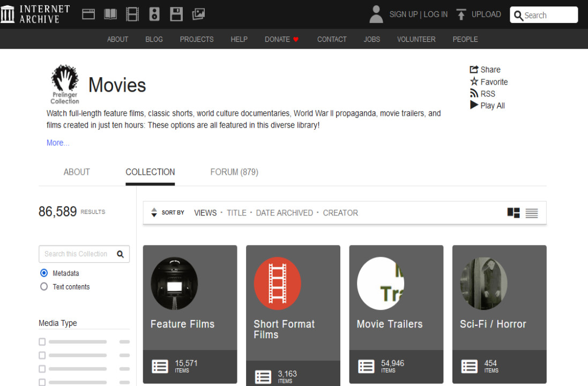This screenshot has height=386, width=588.
Task: Expand description with More... link
Action: (58, 143)
